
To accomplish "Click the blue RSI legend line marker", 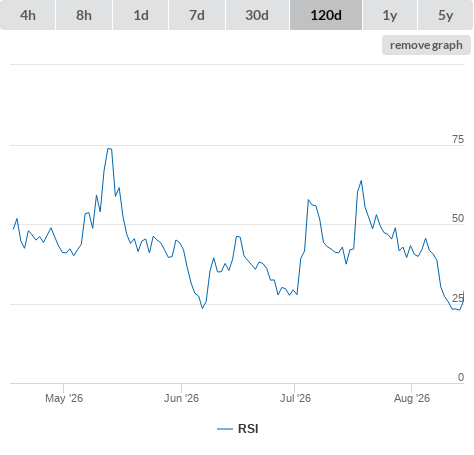I will [225, 429].
